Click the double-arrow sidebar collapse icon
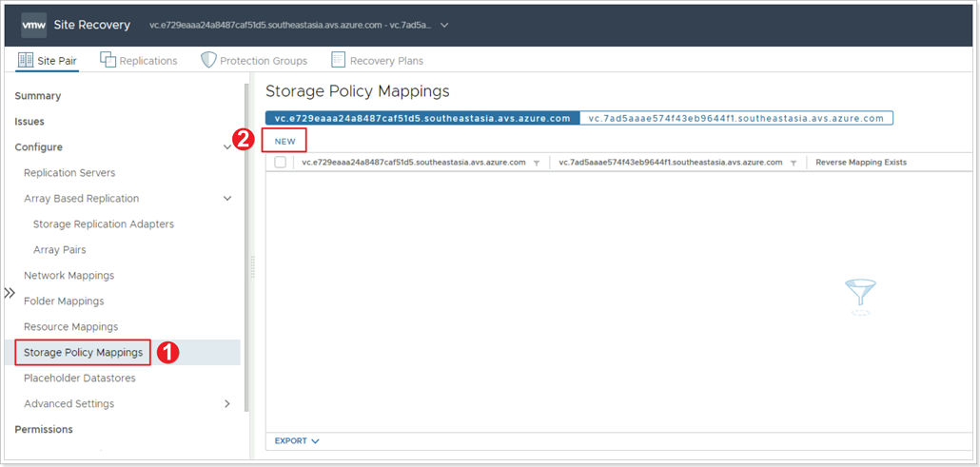This screenshot has width=980, height=467. coord(10,293)
